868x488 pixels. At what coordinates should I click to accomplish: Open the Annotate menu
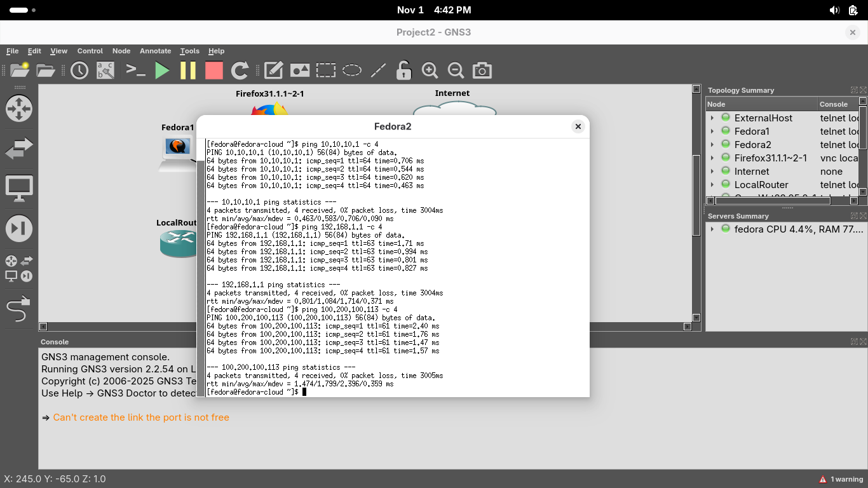point(155,51)
